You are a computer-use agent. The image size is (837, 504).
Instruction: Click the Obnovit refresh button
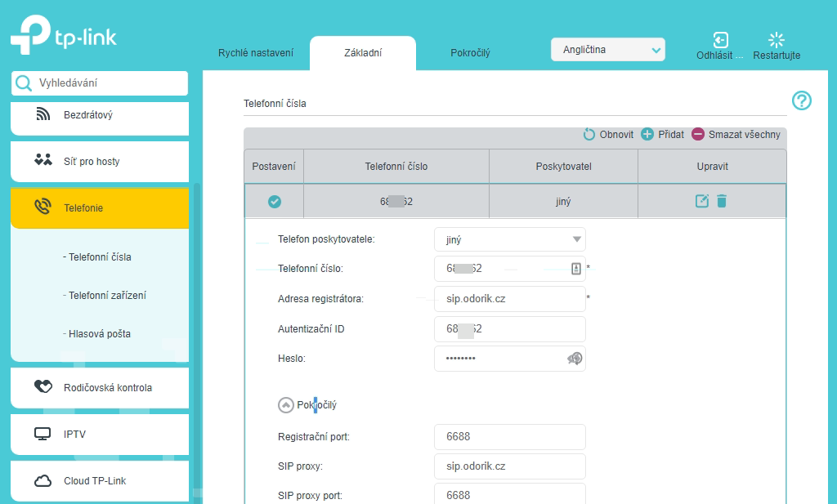point(608,135)
